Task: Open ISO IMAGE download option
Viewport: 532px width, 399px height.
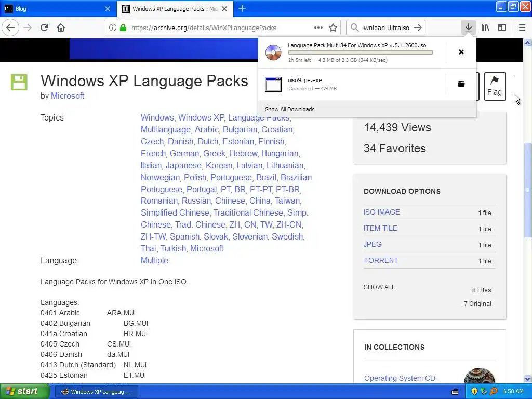Action: pyautogui.click(x=382, y=212)
